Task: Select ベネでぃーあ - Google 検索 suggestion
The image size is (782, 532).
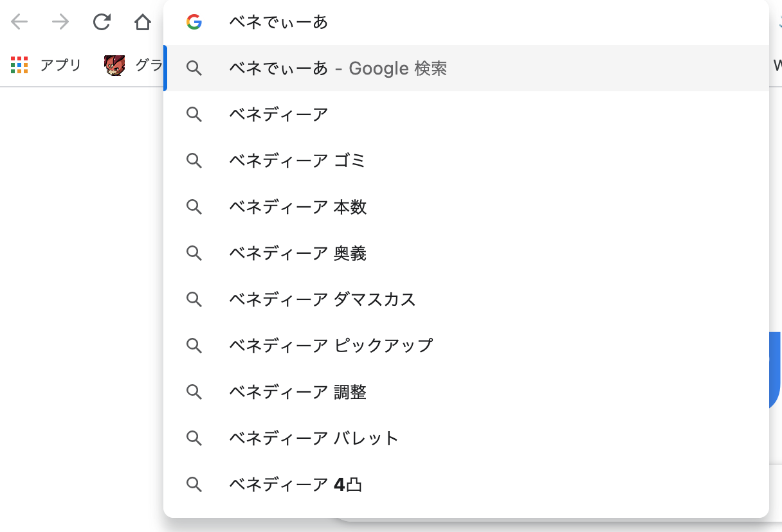Action: 338,68
